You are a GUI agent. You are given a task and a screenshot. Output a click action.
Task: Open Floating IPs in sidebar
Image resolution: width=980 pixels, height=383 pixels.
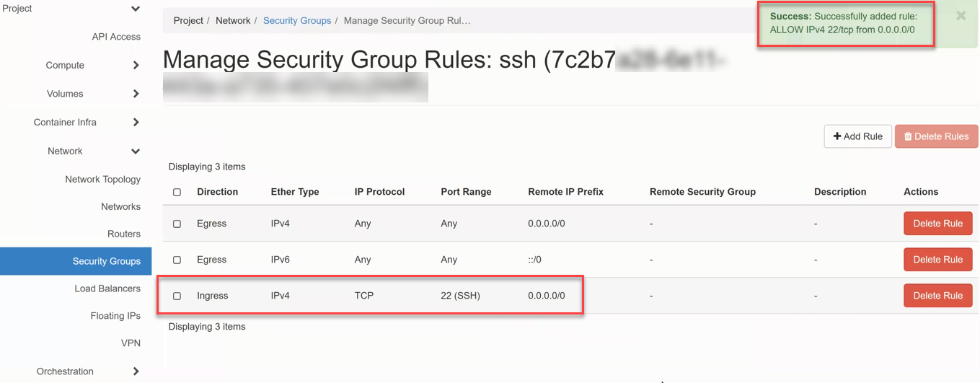click(115, 316)
